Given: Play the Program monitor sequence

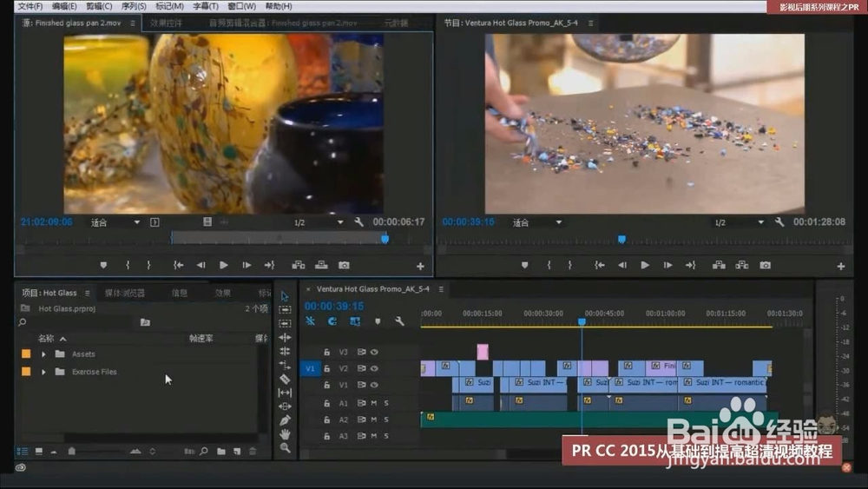Looking at the screenshot, I should (644, 265).
